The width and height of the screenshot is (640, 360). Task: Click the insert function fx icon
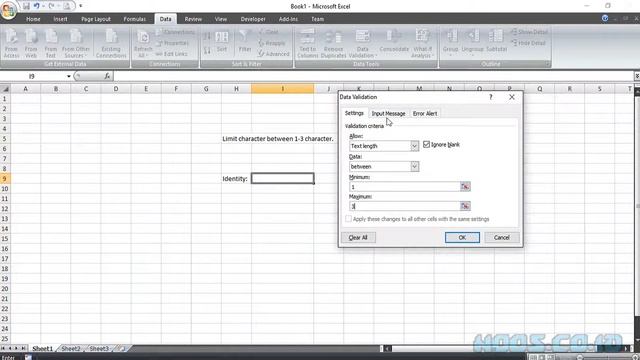[x=107, y=76]
